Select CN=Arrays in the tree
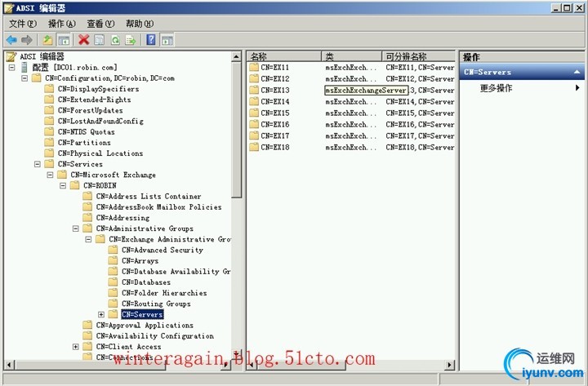 click(x=140, y=261)
